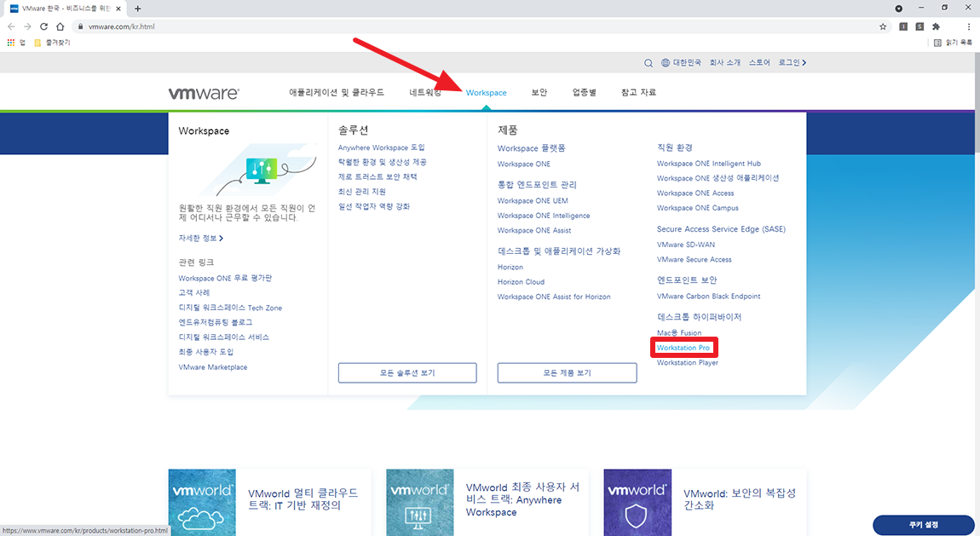Open the browser extensions puzzle icon
Image resolution: width=980 pixels, height=536 pixels.
[936, 26]
